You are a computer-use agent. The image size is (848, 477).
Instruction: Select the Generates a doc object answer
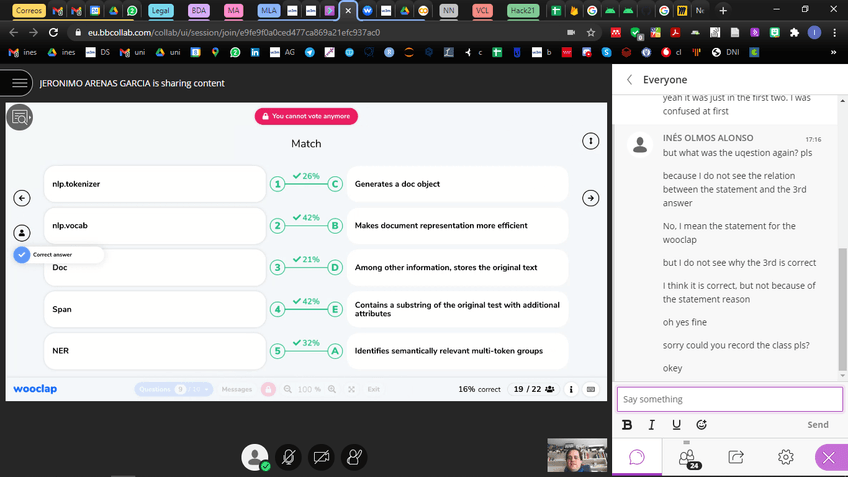(x=457, y=184)
